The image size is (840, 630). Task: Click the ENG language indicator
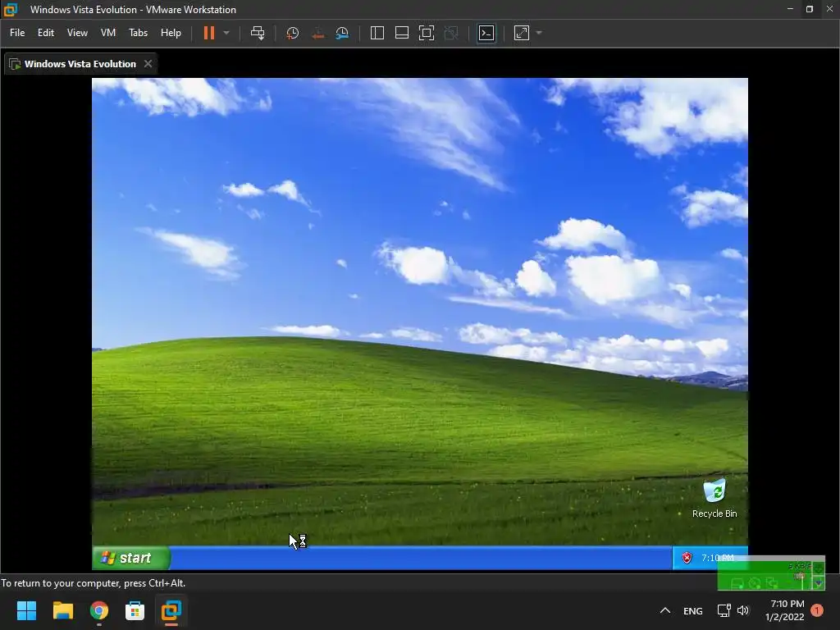click(x=692, y=610)
